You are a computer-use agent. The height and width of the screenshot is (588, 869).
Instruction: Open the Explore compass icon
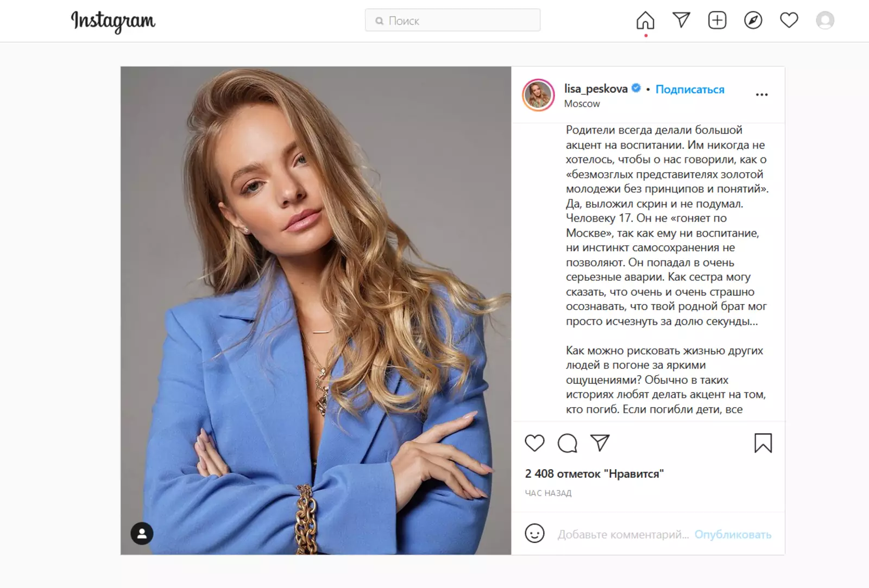[x=753, y=21]
